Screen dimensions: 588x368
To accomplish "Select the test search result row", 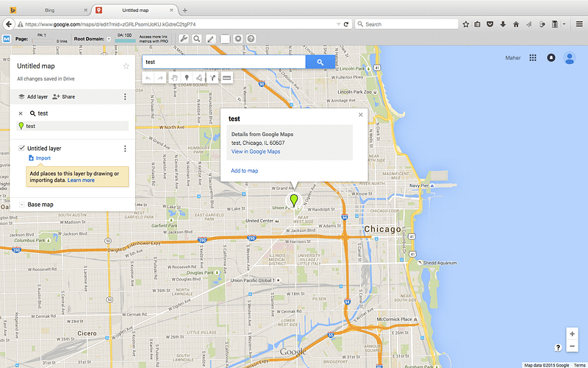I will (72, 126).
